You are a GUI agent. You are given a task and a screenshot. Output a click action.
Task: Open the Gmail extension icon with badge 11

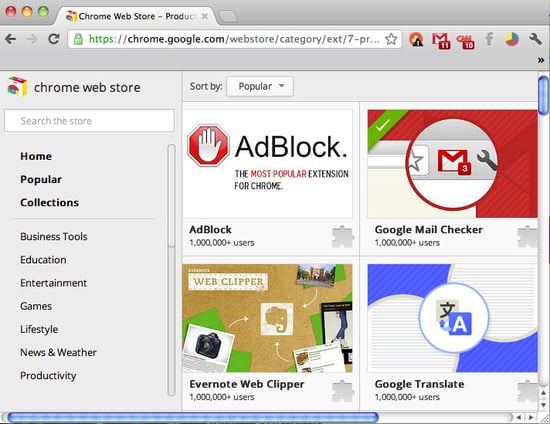[x=441, y=40]
